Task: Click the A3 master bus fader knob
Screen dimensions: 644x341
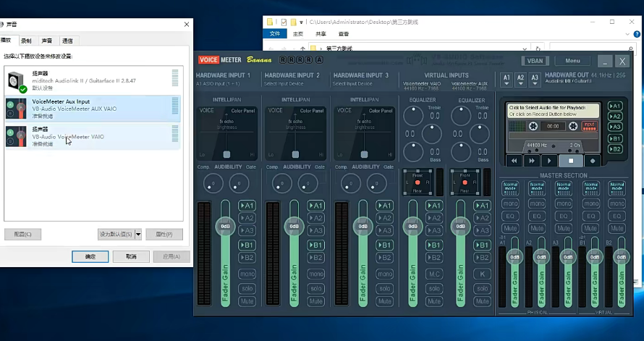Action: pos(568,257)
